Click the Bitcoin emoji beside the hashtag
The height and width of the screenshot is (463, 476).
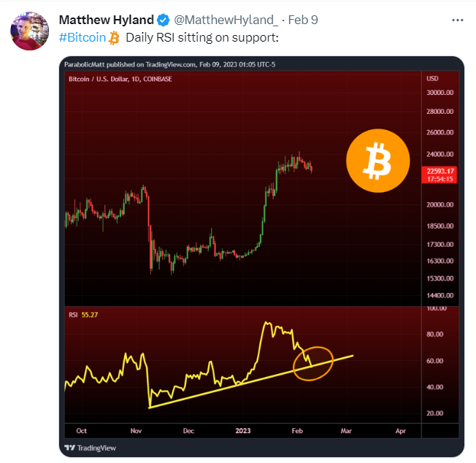[114, 37]
